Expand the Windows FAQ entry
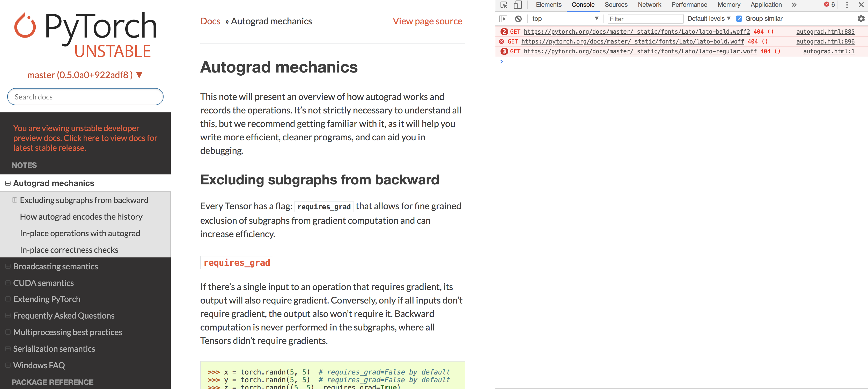Screen dimensions: 868x389 click(x=8, y=365)
